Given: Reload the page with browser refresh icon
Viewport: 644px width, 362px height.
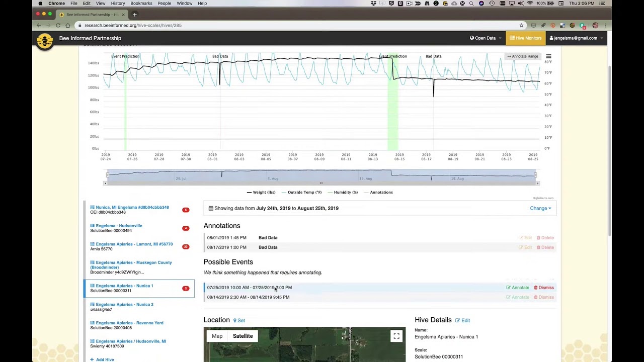Looking at the screenshot, I should coord(58,25).
